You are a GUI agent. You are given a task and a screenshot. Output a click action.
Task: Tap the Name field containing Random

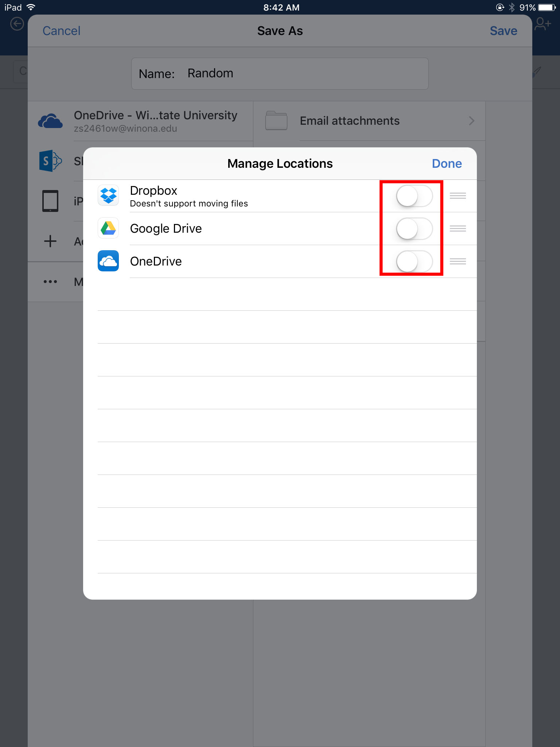click(280, 73)
